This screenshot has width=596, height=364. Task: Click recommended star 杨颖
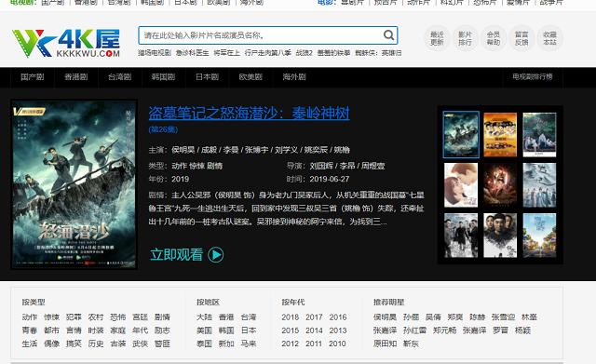coord(522,330)
